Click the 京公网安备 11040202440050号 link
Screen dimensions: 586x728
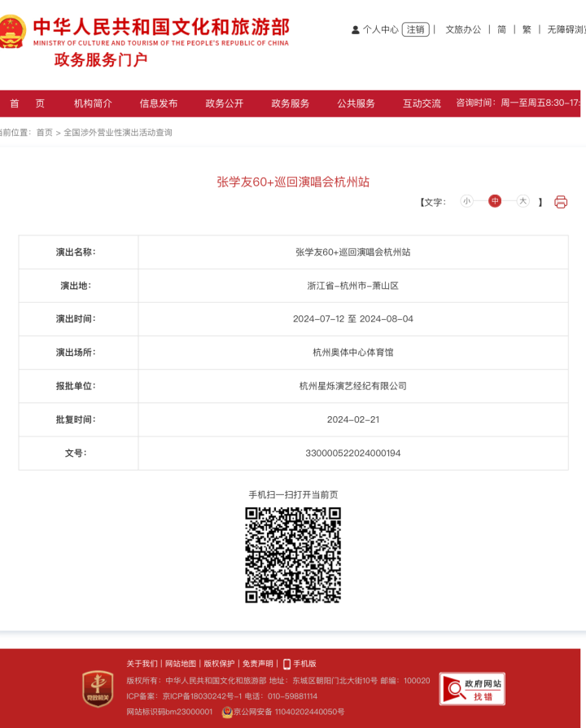[289, 712]
